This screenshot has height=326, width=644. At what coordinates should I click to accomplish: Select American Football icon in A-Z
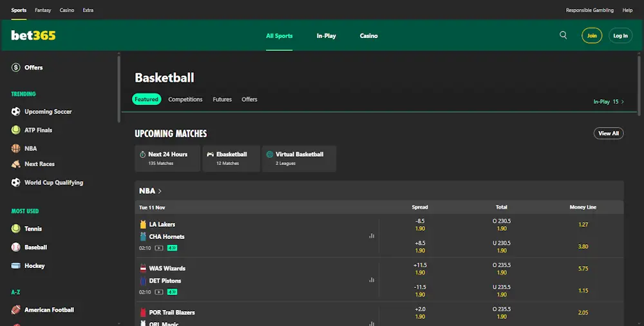pyautogui.click(x=15, y=310)
